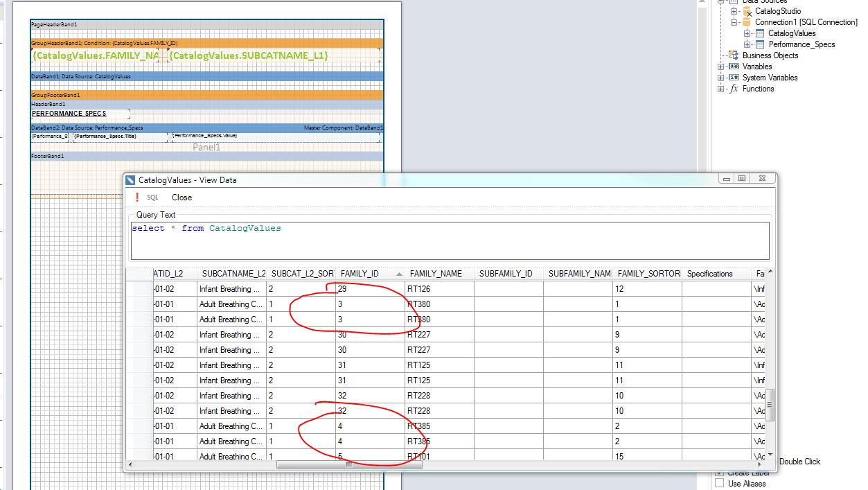868x490 pixels.
Task: Click the System Variables icon
Action: point(734,78)
